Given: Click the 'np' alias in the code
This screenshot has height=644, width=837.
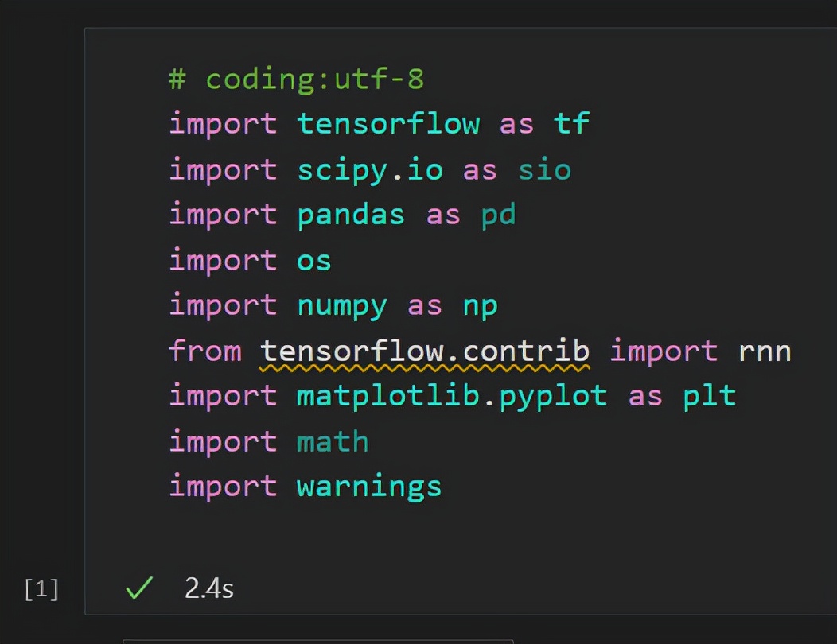Looking at the screenshot, I should pyautogui.click(x=481, y=305).
